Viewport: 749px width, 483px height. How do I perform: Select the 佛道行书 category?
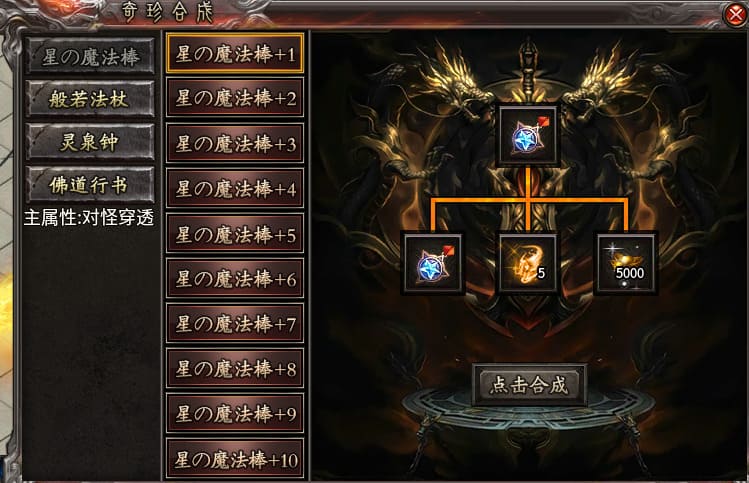[x=90, y=185]
